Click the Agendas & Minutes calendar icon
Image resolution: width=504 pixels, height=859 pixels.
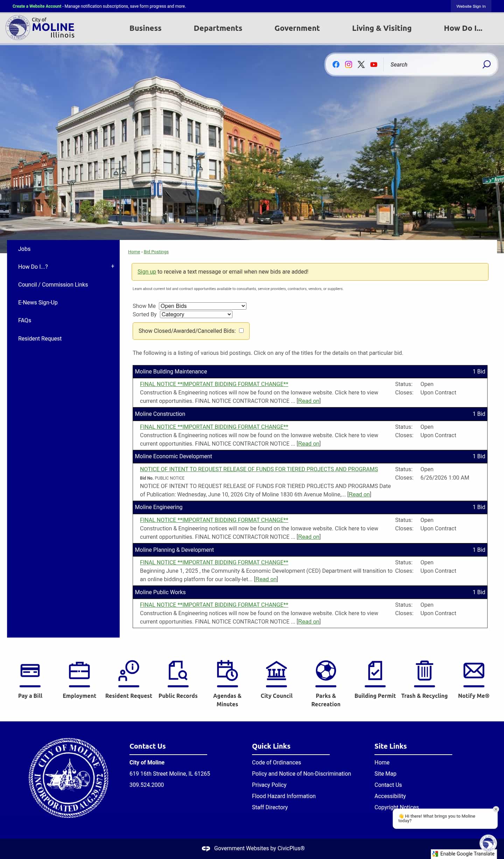click(x=227, y=671)
